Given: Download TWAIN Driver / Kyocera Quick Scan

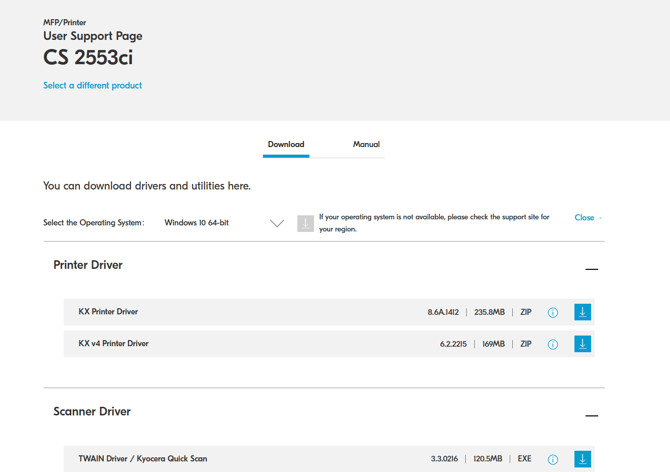Looking at the screenshot, I should (x=582, y=459).
